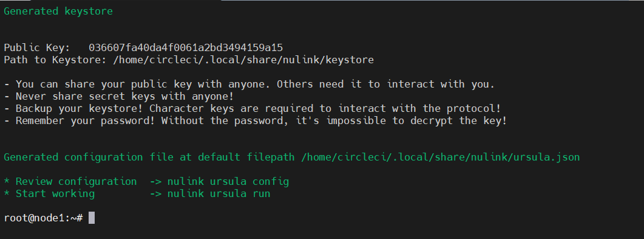The image size is (644, 239).
Task: Click the asterisk bullet beside 'Review configuration'
Action: (7, 181)
